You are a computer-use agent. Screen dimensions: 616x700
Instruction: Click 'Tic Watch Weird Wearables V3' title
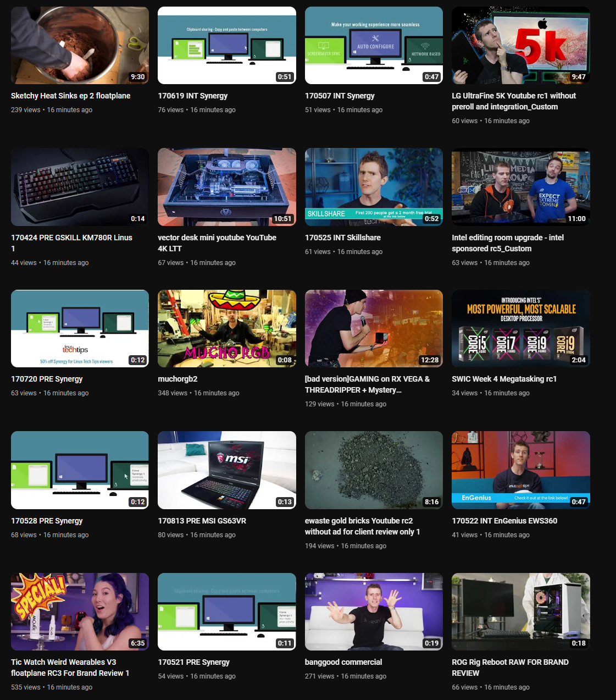pyautogui.click(x=70, y=668)
